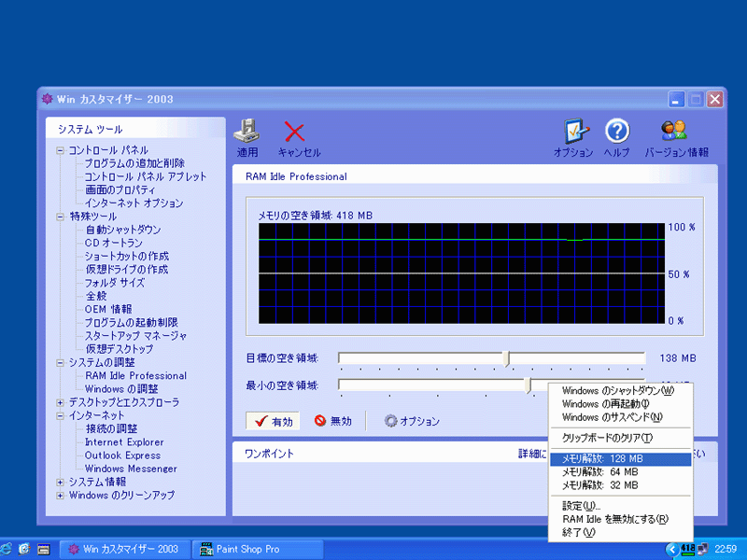This screenshot has height=560, width=747.
Task: Enable RAM Idle with 有効 checkmark button
Action: click(x=273, y=421)
